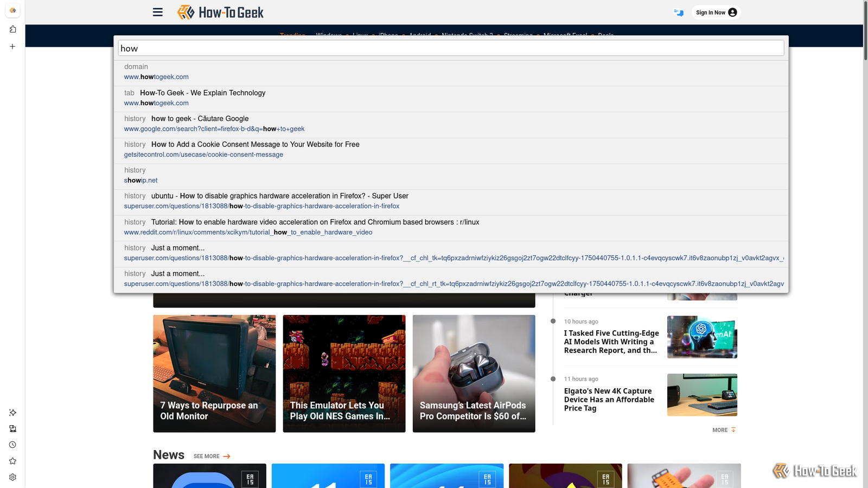The image size is (868, 488).
Task: Open settings gear icon in sidebar
Action: click(x=12, y=477)
